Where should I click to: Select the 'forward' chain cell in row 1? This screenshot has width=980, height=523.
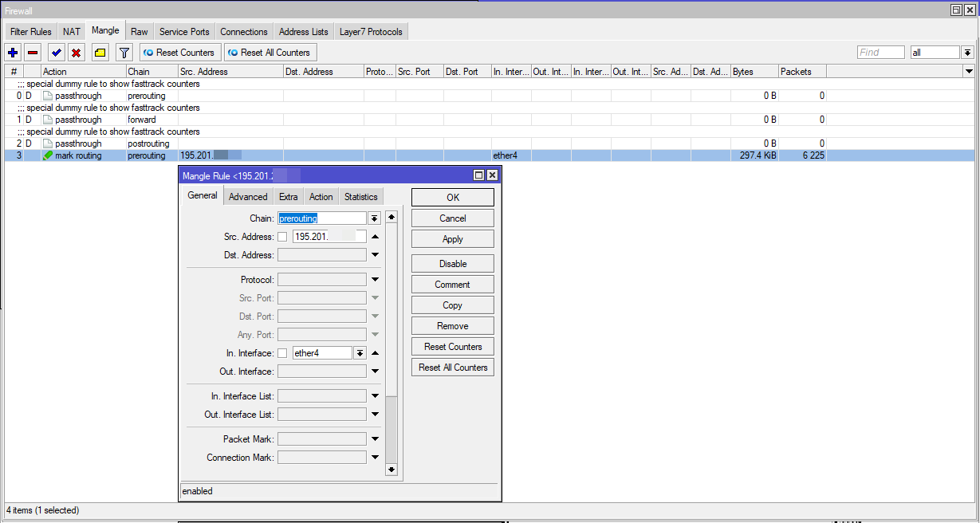[x=152, y=120]
